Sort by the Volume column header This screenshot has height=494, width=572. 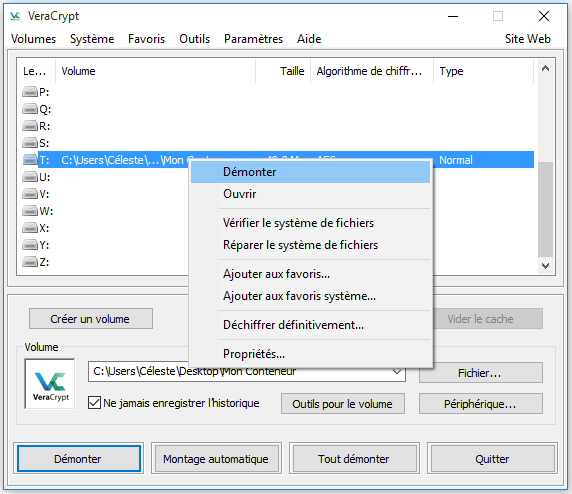pos(155,71)
